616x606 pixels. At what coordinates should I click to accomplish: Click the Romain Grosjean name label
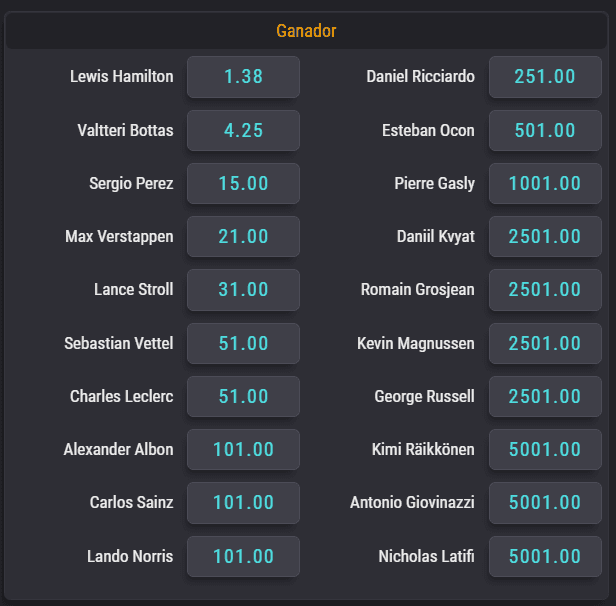pyautogui.click(x=418, y=290)
